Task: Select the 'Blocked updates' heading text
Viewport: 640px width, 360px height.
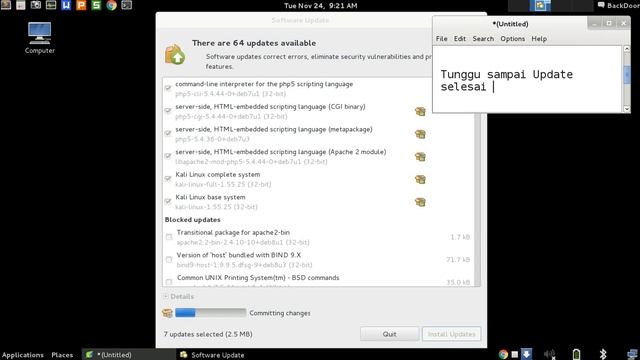Action: pyautogui.click(x=193, y=220)
